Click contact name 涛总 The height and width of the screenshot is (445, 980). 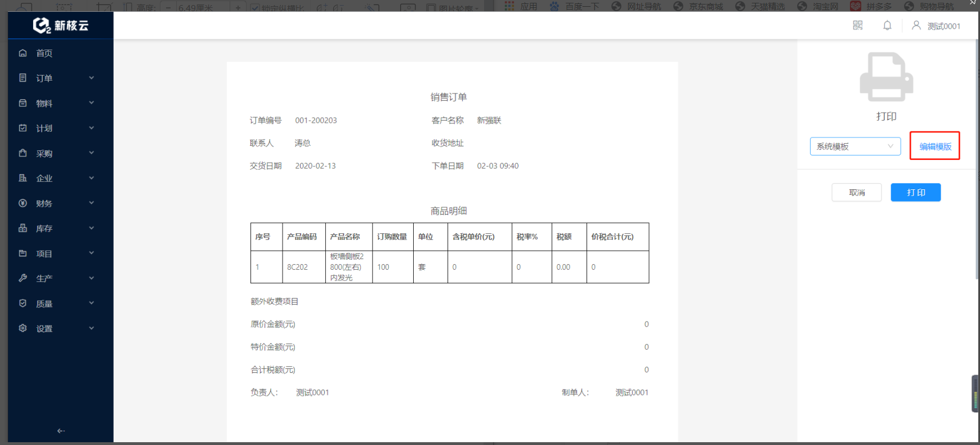click(x=302, y=143)
